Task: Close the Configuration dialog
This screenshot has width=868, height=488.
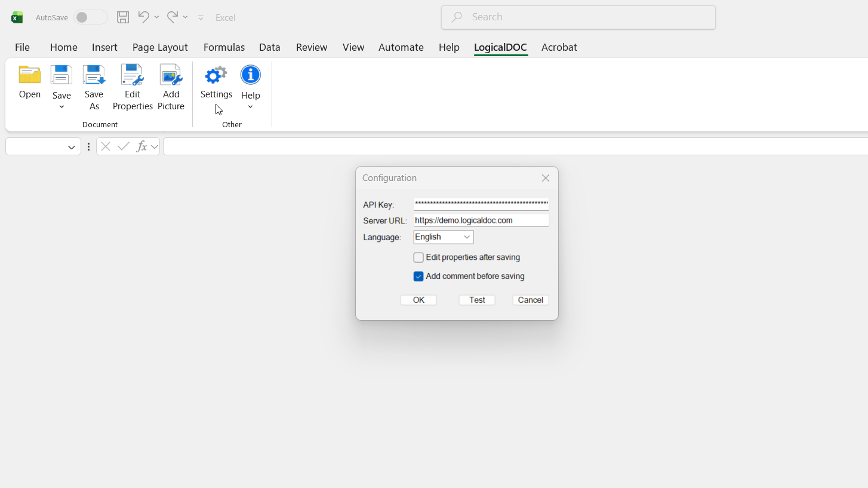Action: pyautogui.click(x=546, y=178)
